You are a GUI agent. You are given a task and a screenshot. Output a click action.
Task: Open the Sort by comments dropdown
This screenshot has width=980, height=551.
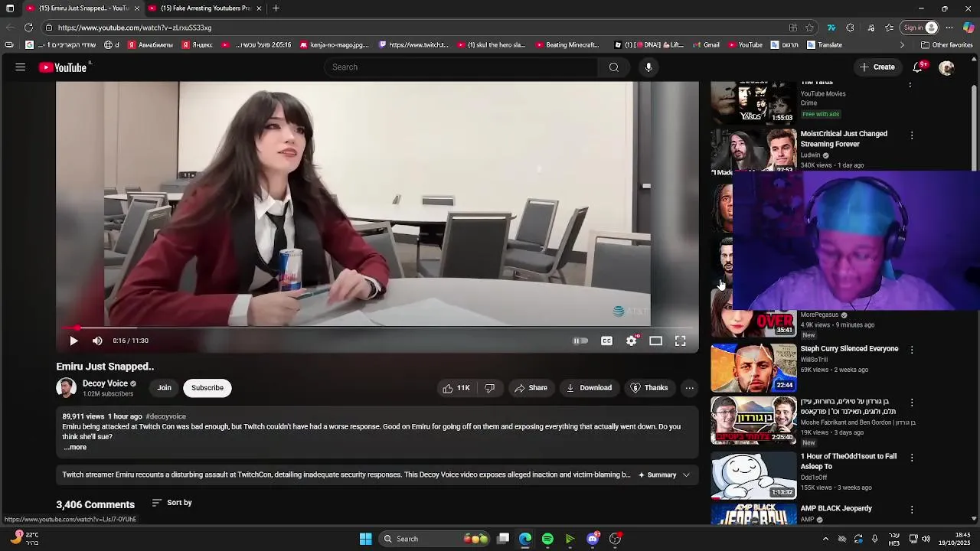[172, 503]
